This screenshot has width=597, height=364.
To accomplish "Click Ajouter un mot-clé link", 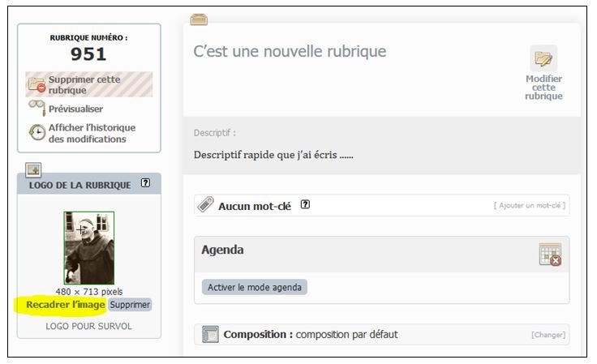I will pos(530,205).
